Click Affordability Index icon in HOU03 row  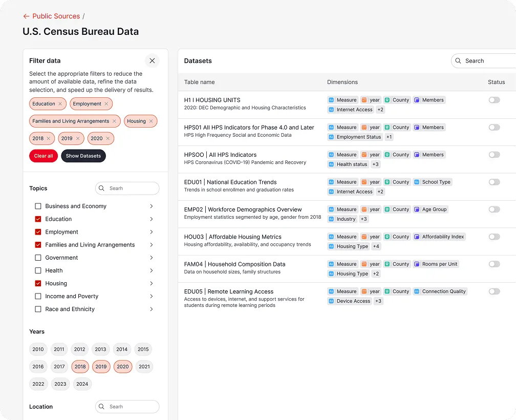(417, 237)
